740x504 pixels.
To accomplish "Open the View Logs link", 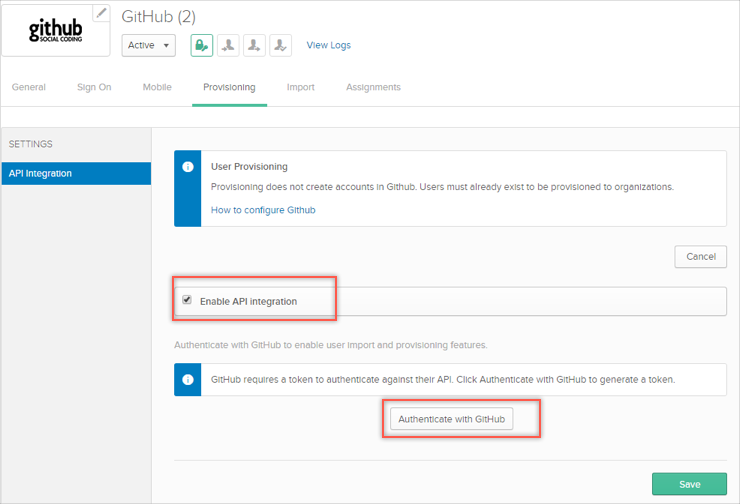I will pos(328,45).
